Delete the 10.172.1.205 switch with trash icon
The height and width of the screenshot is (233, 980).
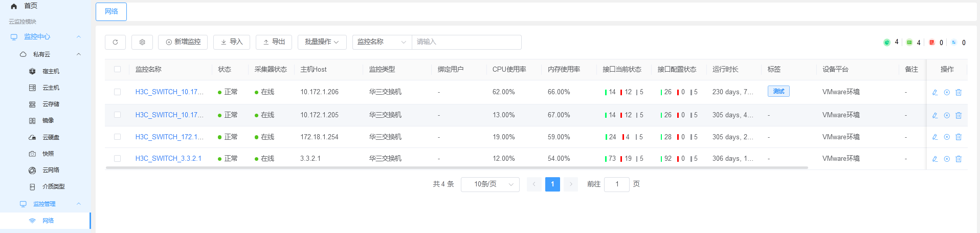tap(959, 115)
